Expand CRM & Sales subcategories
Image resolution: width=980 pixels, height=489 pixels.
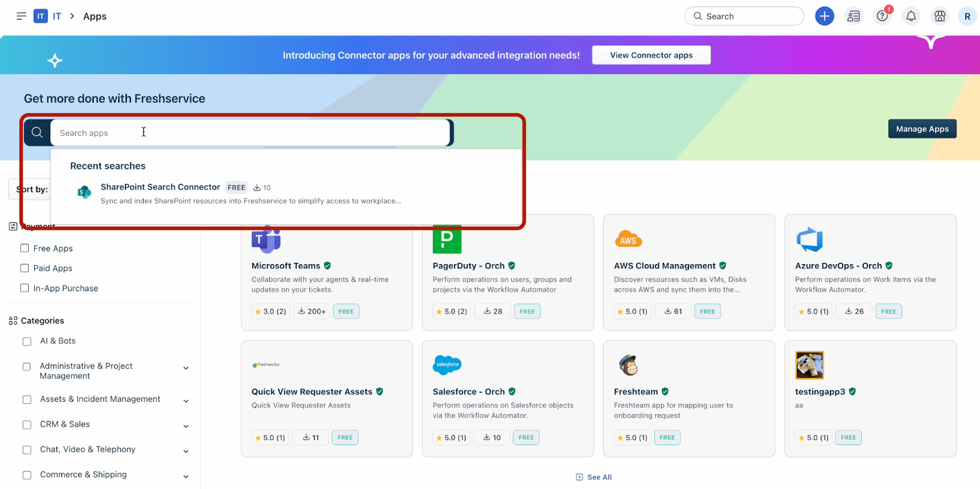pos(186,426)
